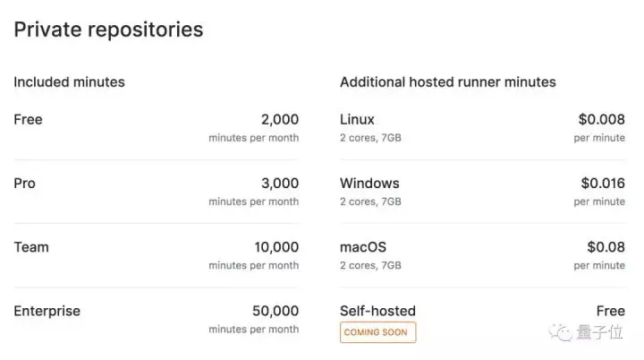The width and height of the screenshot is (644, 360).
Task: Select the Windows runner label
Action: click(x=369, y=183)
